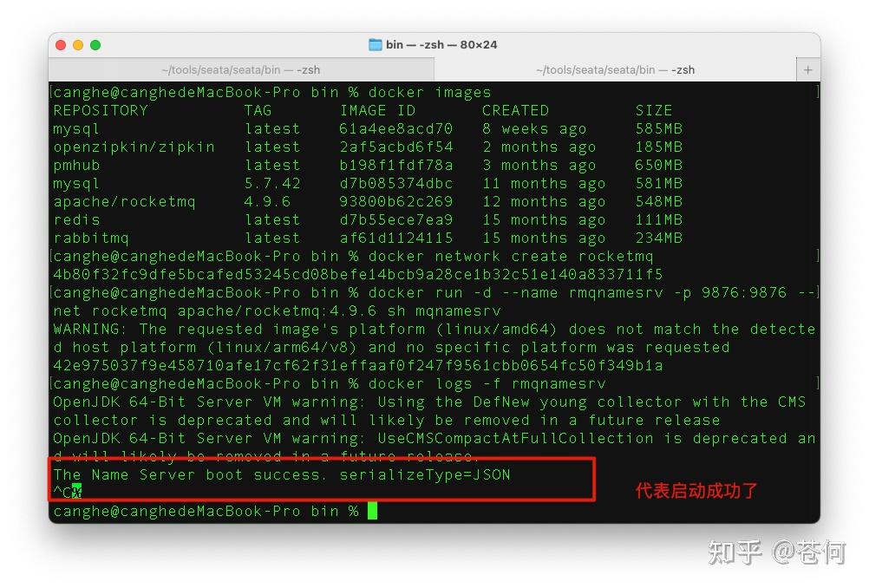The image size is (869, 588).
Task: Click the red annotation text 代表启动成功了
Action: click(x=696, y=491)
